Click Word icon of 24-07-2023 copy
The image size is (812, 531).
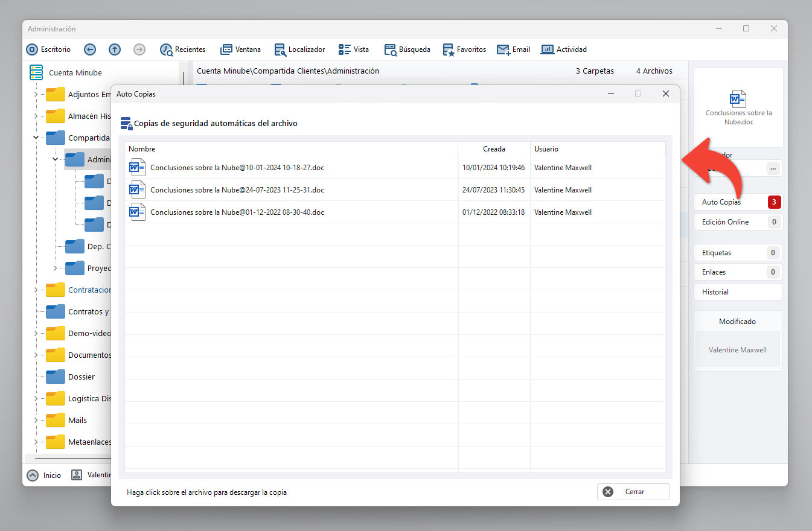pyautogui.click(x=138, y=189)
